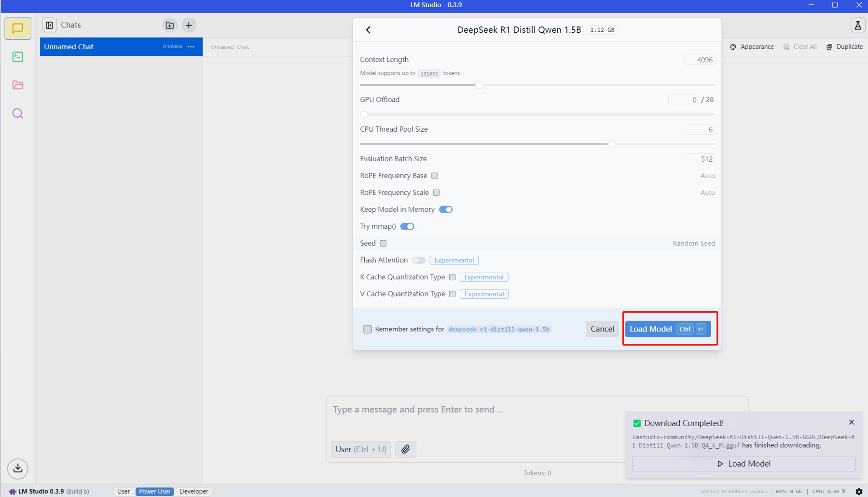Open app settings gear icon
868x497 pixels.
tap(859, 491)
